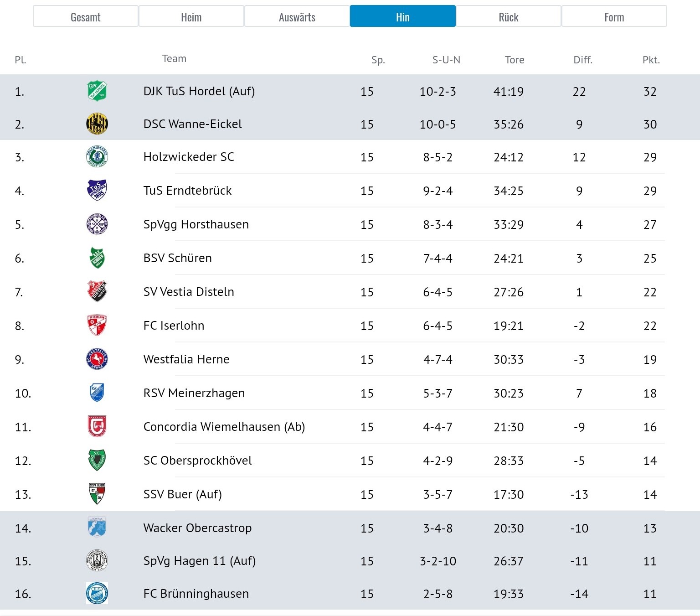Open the BSV Schüren team page
Image resolution: width=700 pixels, height=616 pixels.
click(177, 258)
